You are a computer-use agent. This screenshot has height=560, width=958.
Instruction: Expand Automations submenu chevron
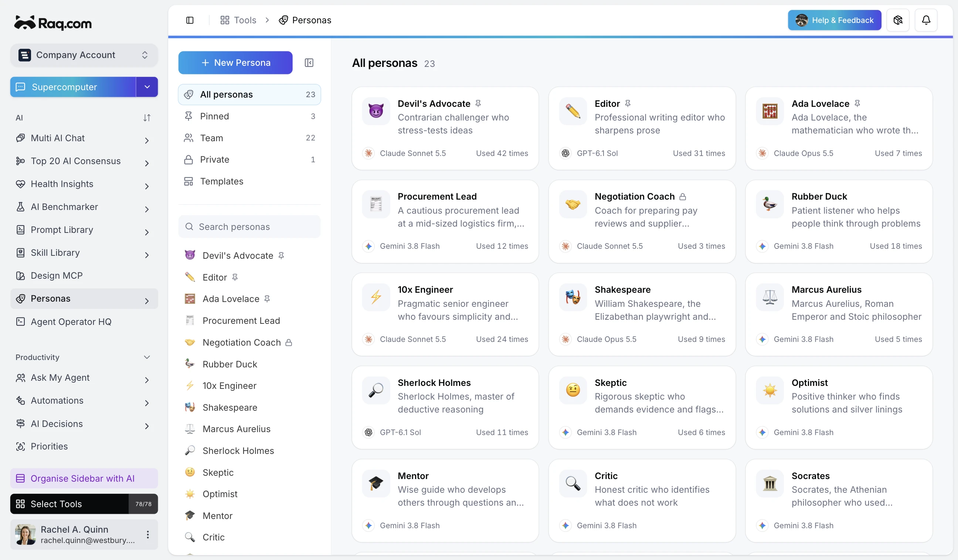point(147,403)
